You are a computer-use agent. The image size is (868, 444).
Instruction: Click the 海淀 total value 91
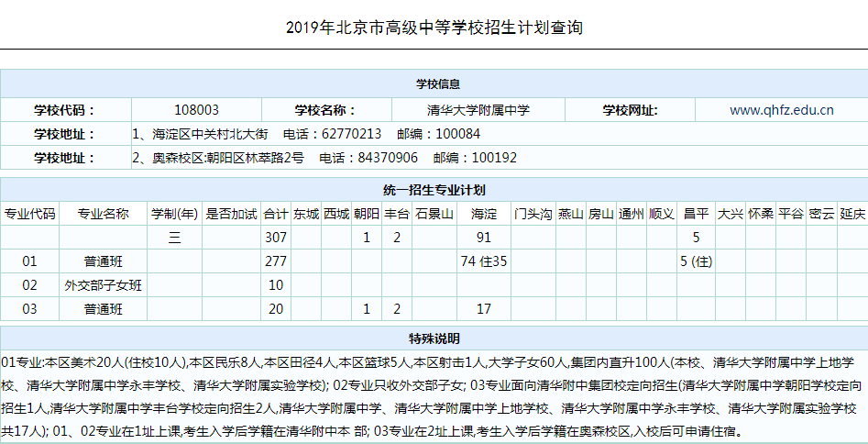(x=484, y=238)
